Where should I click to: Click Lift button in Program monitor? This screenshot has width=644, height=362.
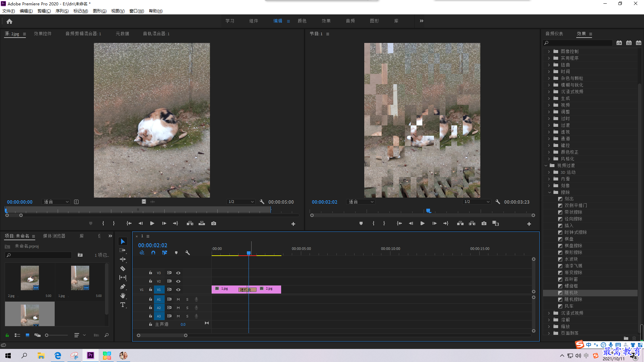[x=460, y=223]
